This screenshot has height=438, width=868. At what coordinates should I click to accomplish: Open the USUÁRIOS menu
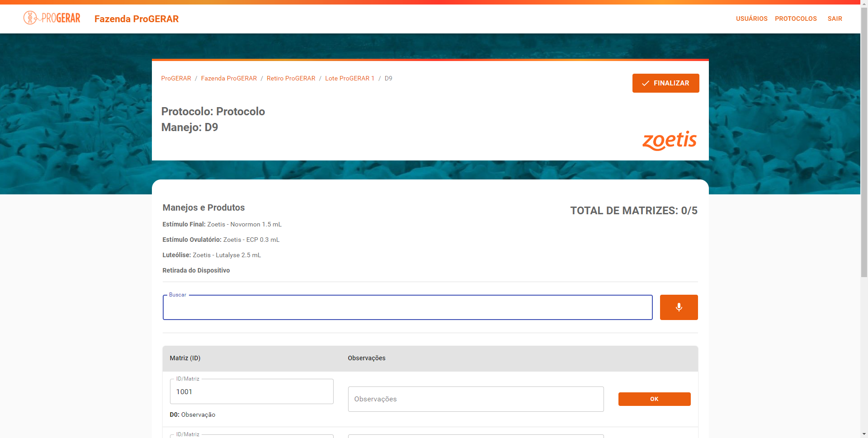pyautogui.click(x=751, y=19)
